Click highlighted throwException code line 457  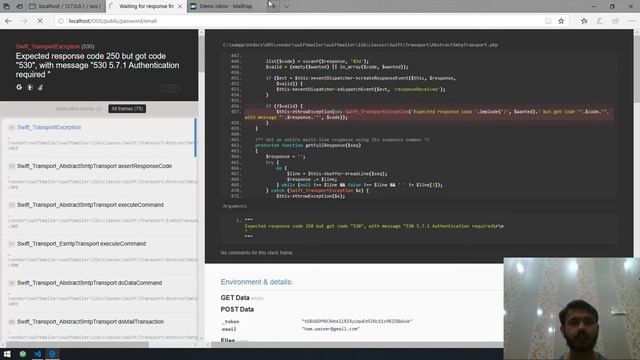[x=429, y=114]
